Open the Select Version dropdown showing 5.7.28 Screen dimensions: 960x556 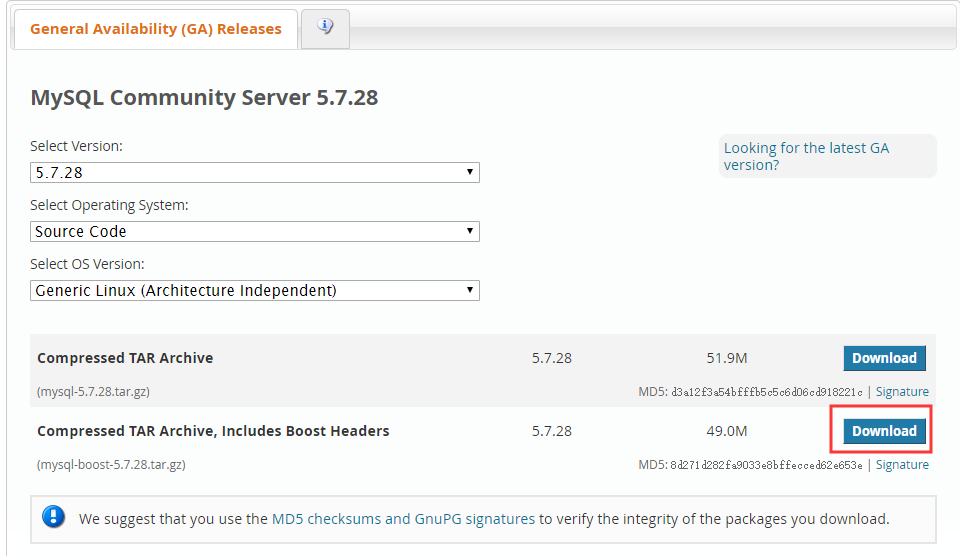255,173
